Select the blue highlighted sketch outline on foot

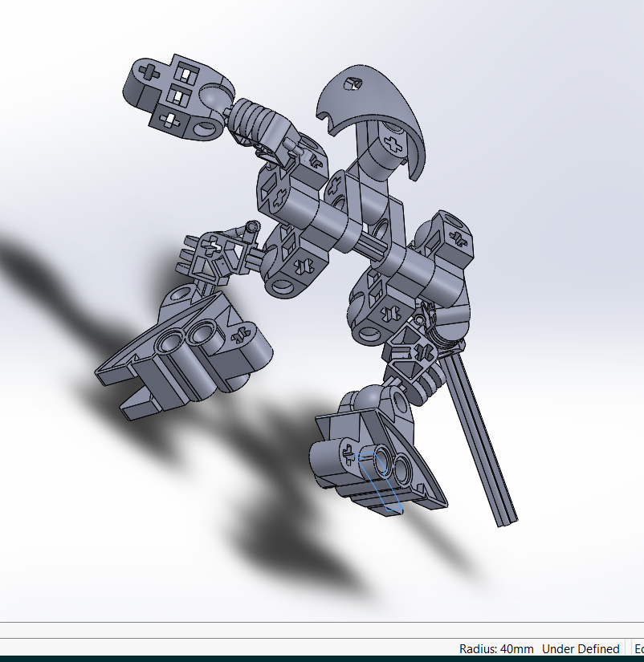tap(380, 481)
